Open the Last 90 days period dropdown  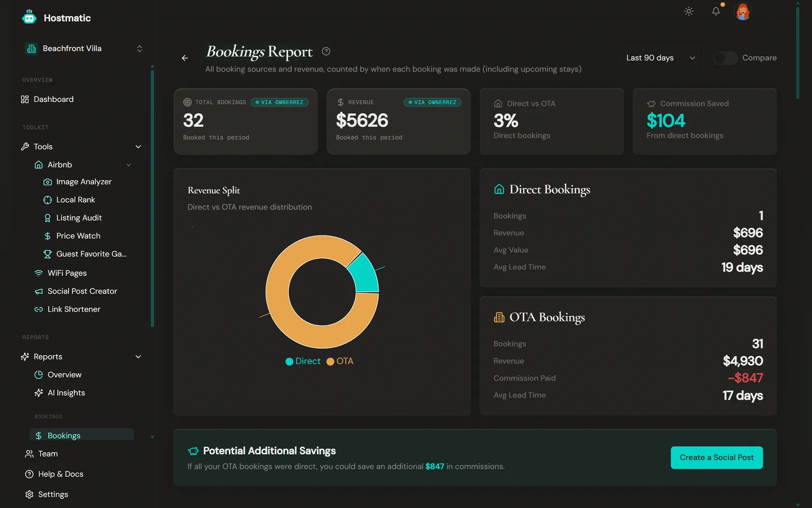pos(661,58)
